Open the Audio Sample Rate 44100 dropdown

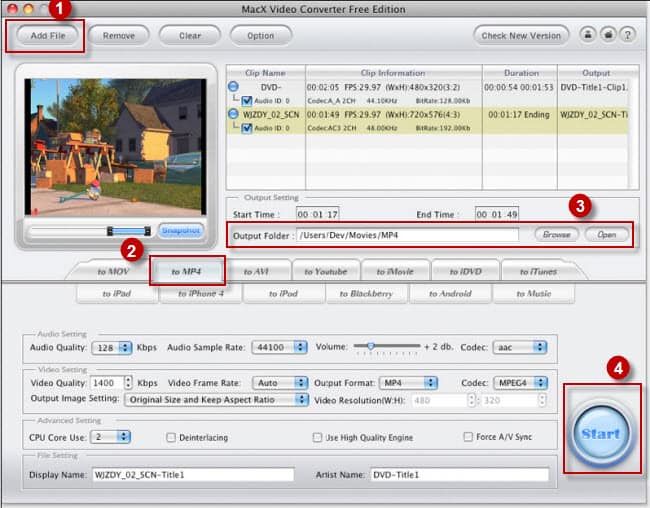point(279,347)
